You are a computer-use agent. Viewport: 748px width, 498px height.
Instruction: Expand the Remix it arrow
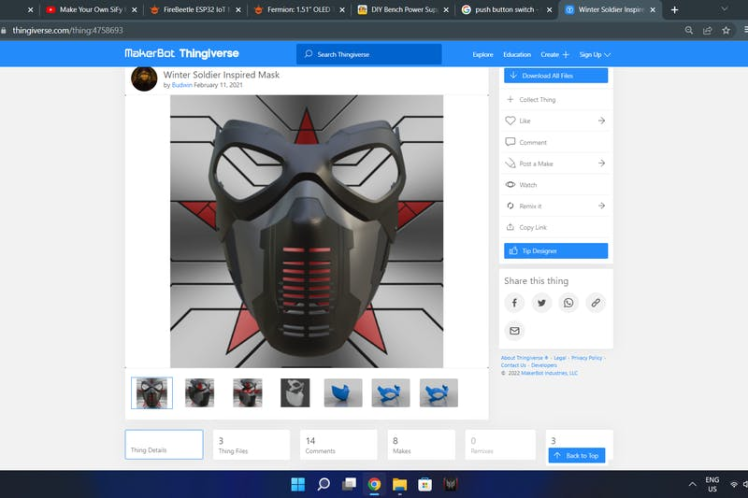(x=602, y=206)
